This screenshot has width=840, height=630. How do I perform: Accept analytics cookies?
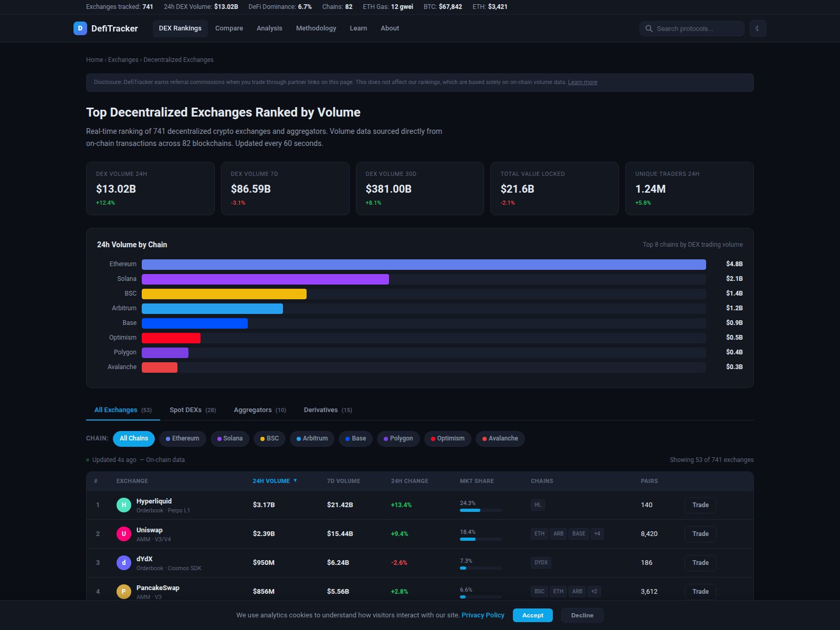coord(533,615)
